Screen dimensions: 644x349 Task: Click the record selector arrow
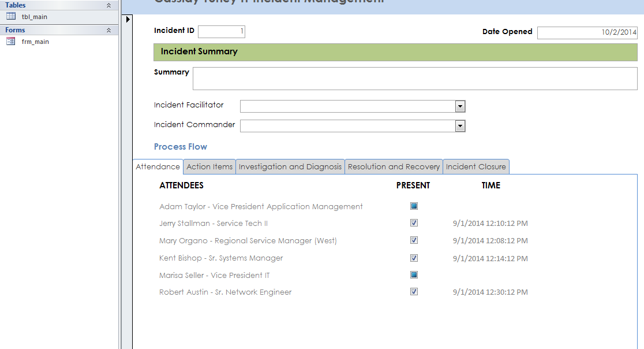[128, 20]
